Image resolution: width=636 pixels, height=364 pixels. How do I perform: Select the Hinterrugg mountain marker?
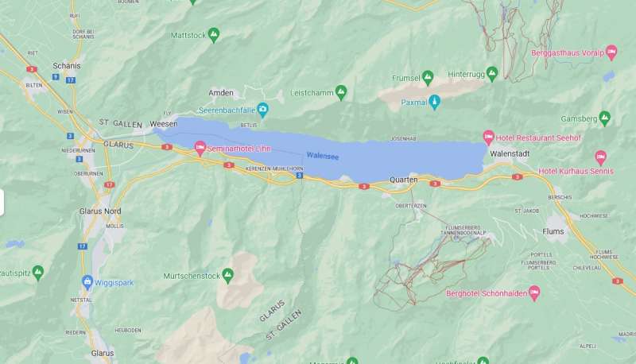click(x=492, y=74)
